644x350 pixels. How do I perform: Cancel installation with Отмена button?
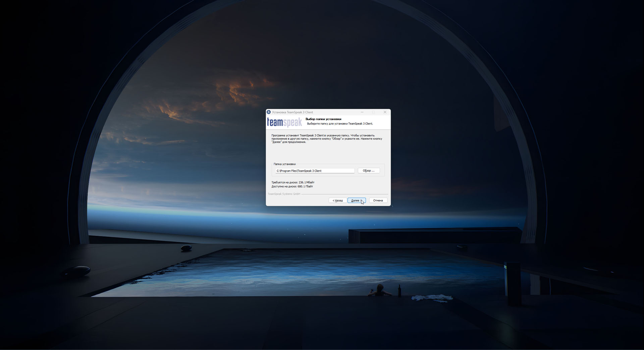click(378, 200)
